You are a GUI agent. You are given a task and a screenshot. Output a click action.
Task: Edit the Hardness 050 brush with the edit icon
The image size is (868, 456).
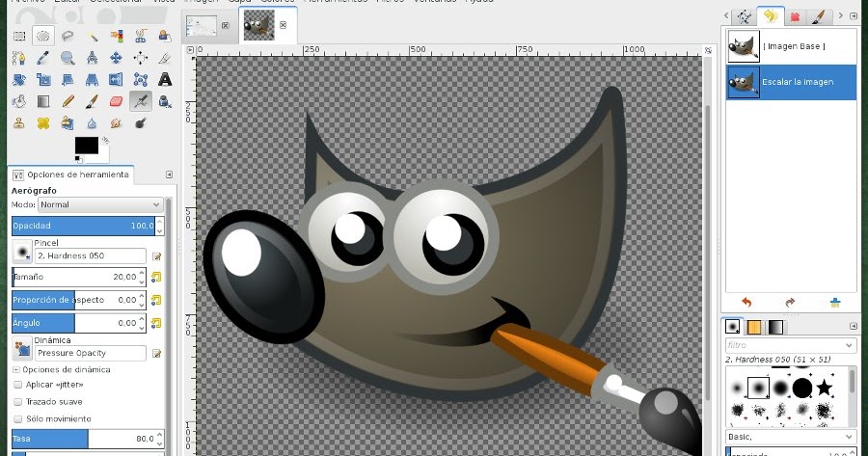(x=156, y=256)
